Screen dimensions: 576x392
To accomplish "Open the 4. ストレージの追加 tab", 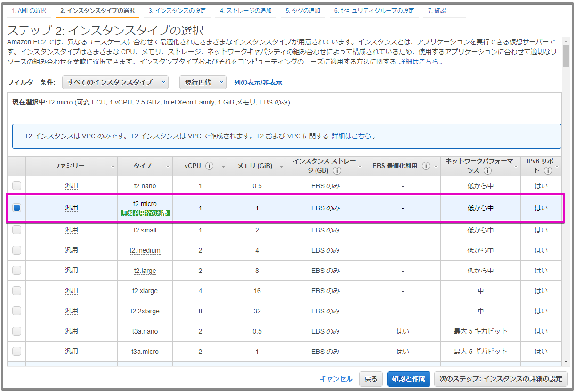I will (246, 11).
